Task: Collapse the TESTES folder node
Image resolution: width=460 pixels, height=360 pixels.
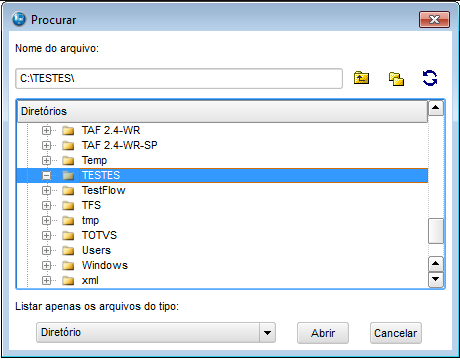Action: tap(46, 175)
